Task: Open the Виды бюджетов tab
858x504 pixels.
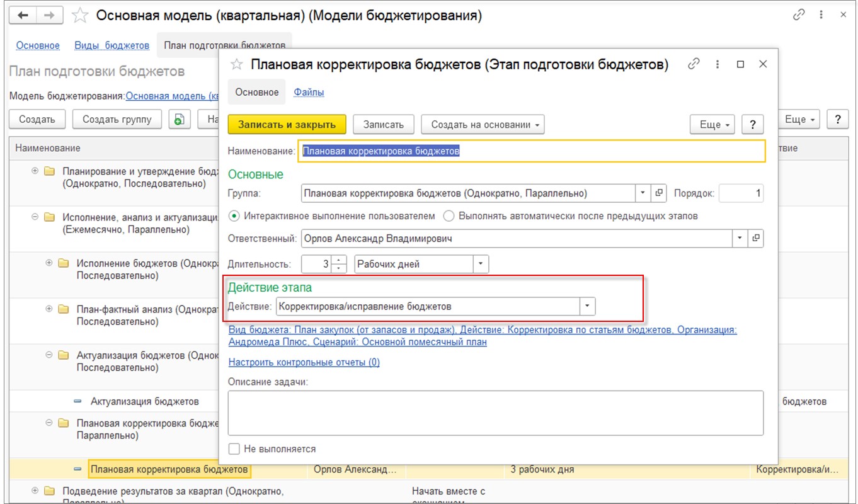Action: (x=112, y=45)
